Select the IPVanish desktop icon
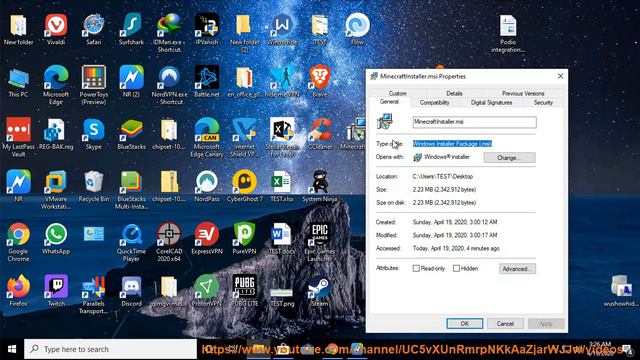The image size is (640, 360). (207, 29)
